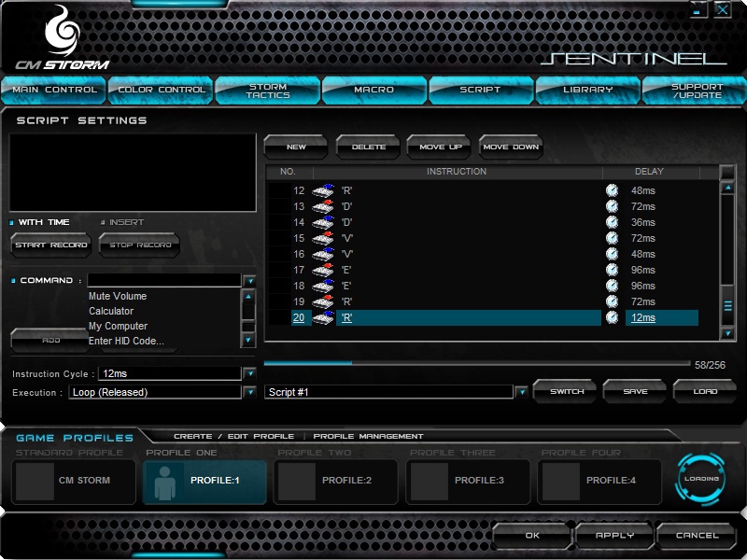The width and height of the screenshot is (747, 560).
Task: Click the delay clock icon in row 20
Action: [x=613, y=317]
